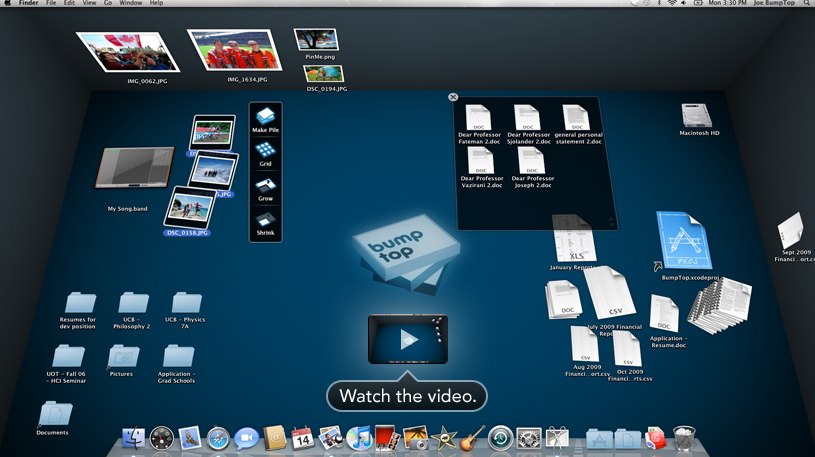Reduce selected items with Shrink
Viewport: 815px width, 457px height.
click(x=266, y=224)
